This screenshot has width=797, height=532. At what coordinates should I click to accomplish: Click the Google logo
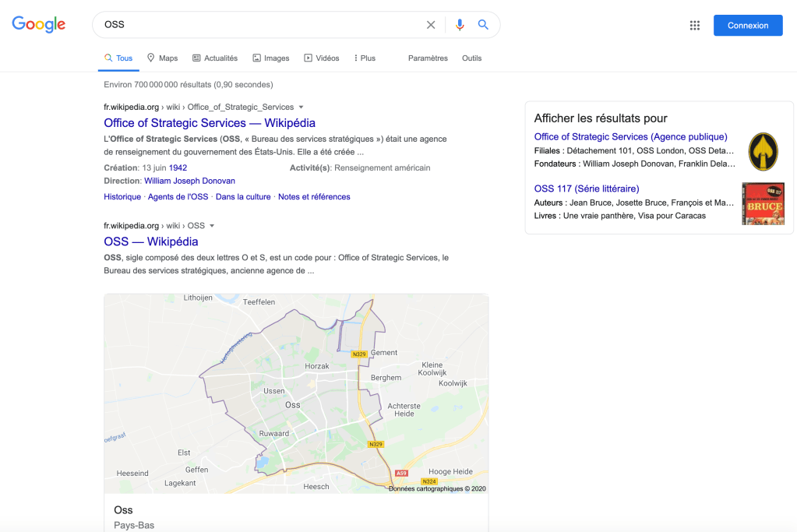[38, 24]
